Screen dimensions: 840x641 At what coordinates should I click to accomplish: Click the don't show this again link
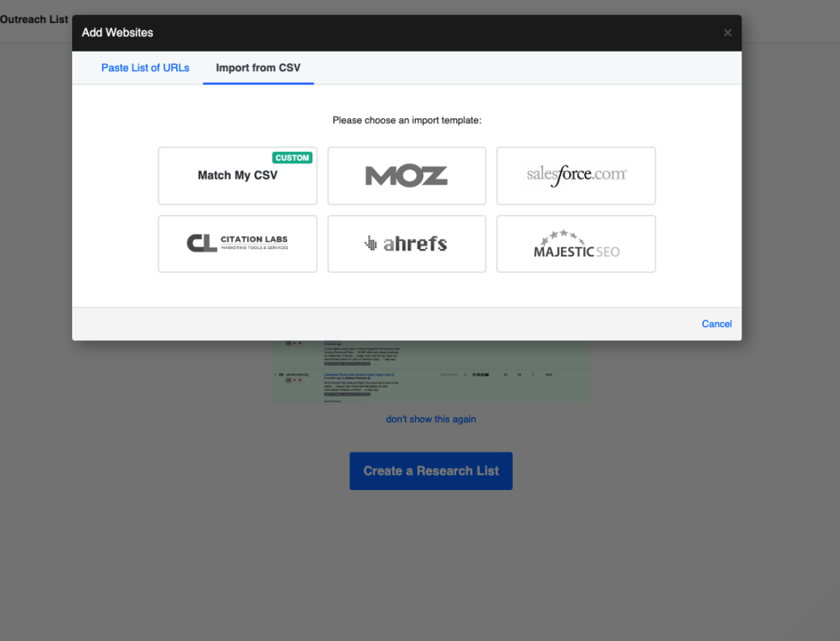click(x=431, y=419)
